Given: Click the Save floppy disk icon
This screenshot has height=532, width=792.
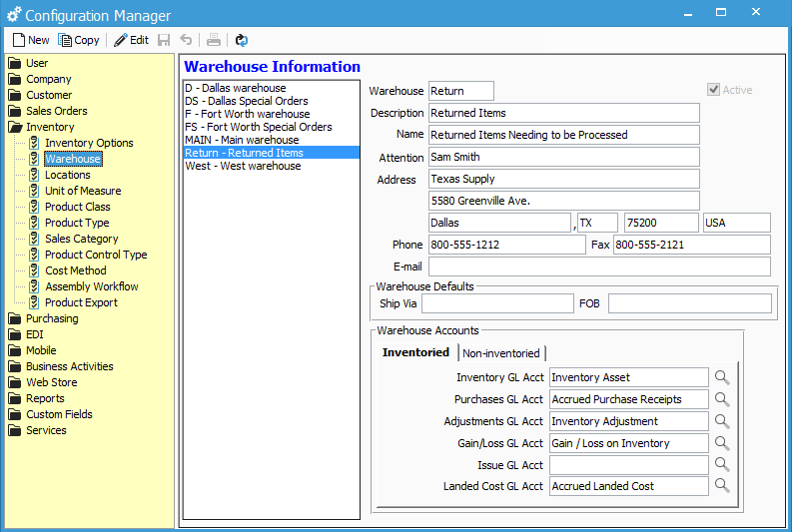Looking at the screenshot, I should [x=164, y=40].
